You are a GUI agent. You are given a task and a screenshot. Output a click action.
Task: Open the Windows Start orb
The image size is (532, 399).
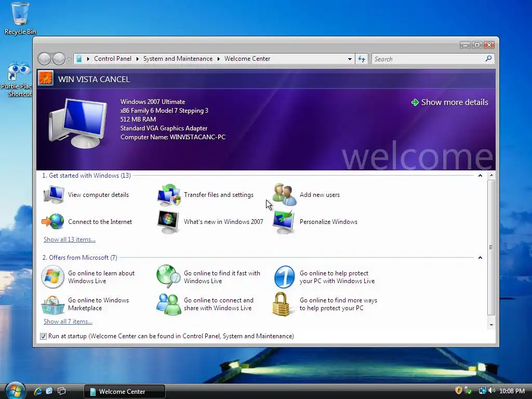tap(15, 391)
